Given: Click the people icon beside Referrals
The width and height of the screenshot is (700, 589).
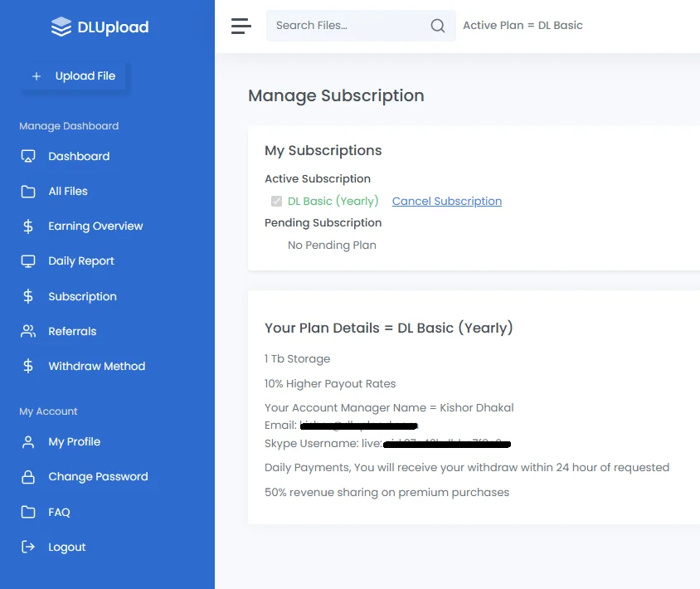Looking at the screenshot, I should tap(28, 331).
